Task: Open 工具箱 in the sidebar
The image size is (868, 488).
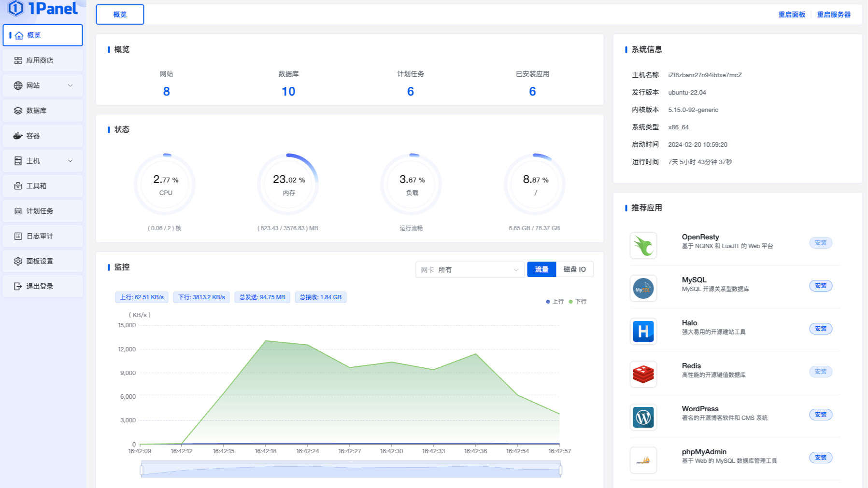Action: 43,186
